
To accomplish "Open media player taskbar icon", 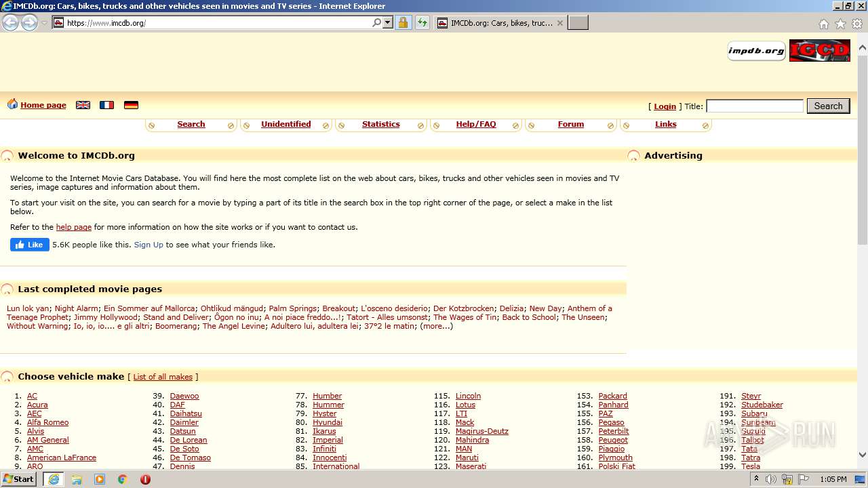I will pos(100,479).
